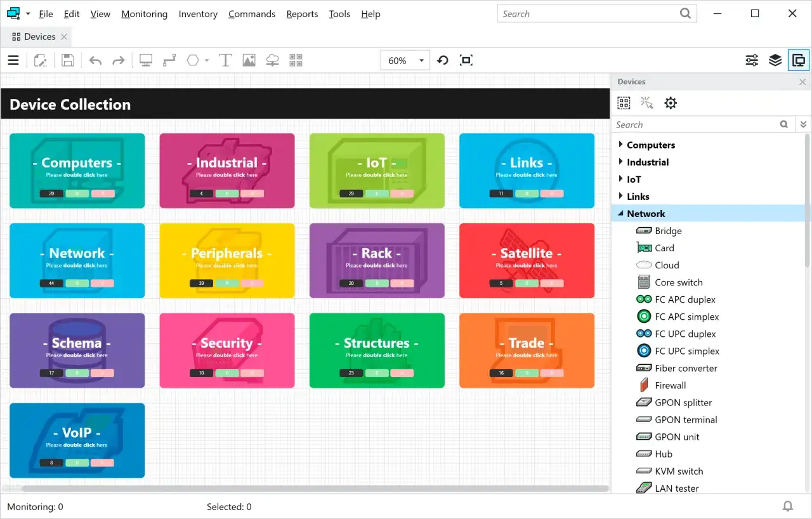This screenshot has width=812, height=519.
Task: Select the KVM switch device
Action: (x=679, y=471)
